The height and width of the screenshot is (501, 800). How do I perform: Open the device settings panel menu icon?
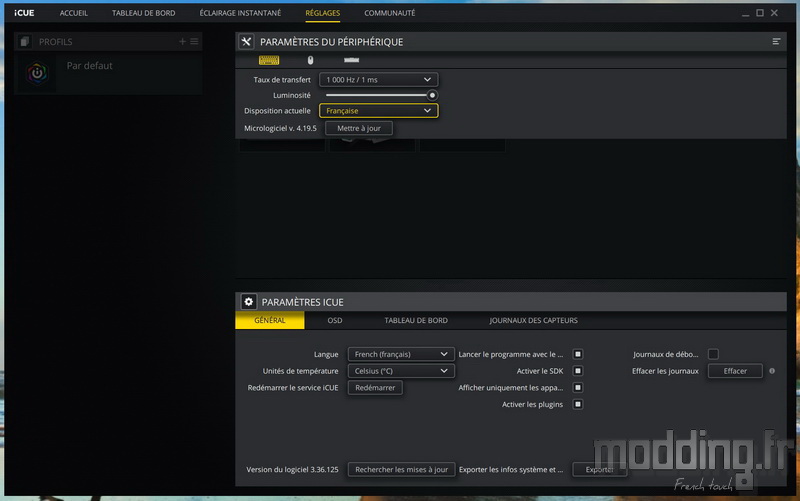coord(776,41)
